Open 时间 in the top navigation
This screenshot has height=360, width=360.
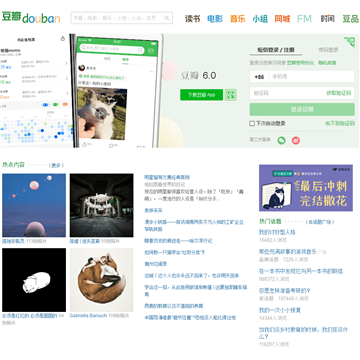(x=327, y=19)
